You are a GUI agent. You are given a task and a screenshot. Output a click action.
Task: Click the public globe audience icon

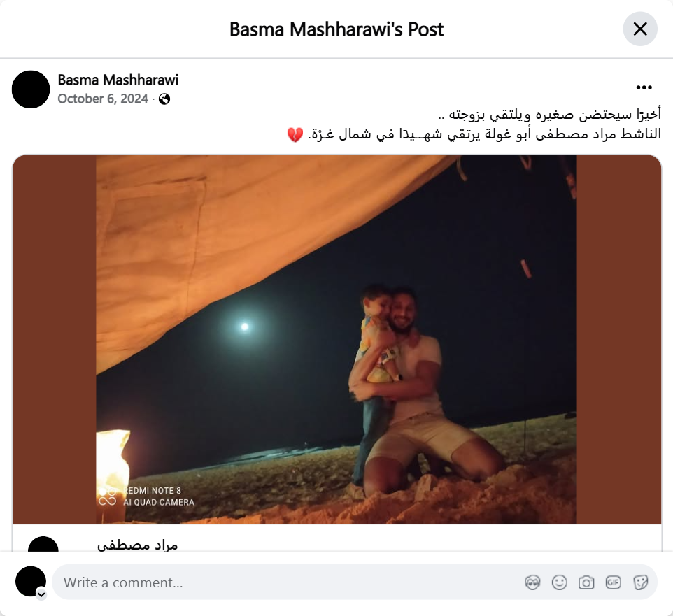164,99
